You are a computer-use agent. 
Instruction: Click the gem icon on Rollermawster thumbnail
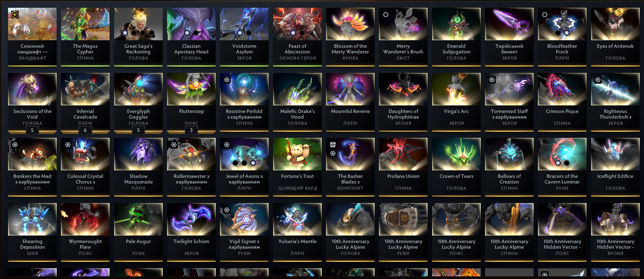pos(174,145)
